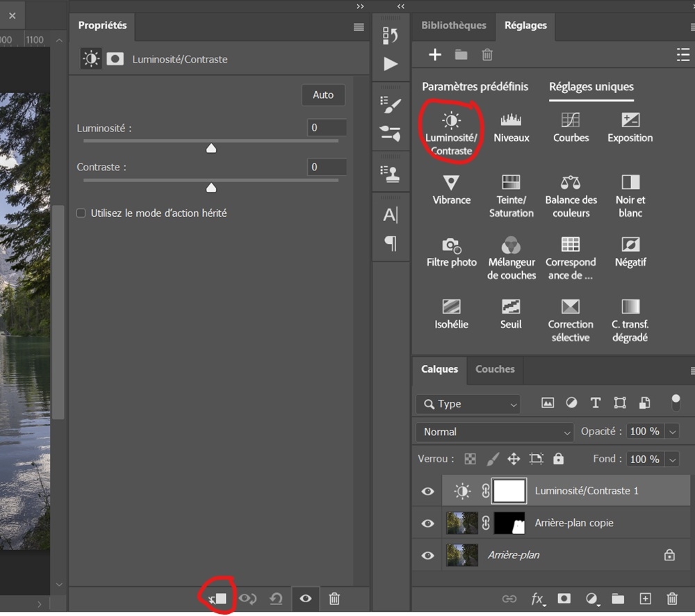695x616 pixels.
Task: Add a Vibrance adjustment
Action: pyautogui.click(x=451, y=190)
